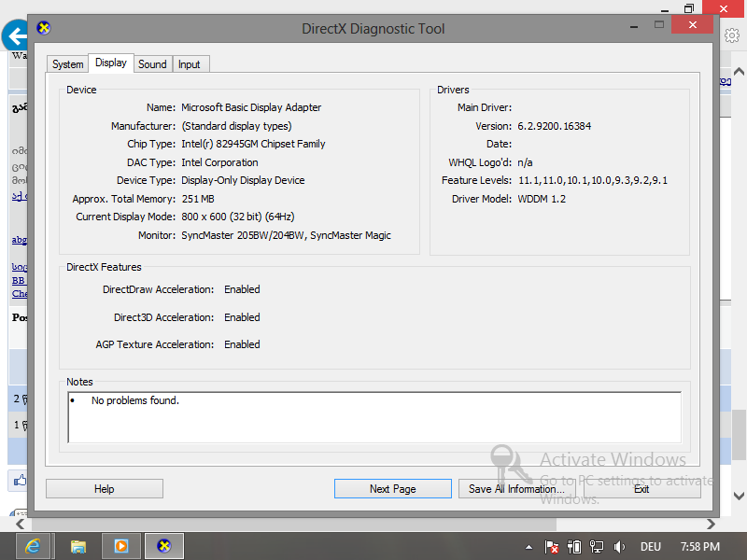Open the network tray icon

coord(596,547)
